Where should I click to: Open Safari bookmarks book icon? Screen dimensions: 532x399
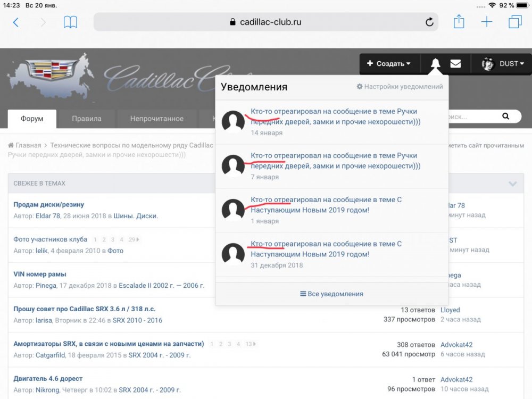click(70, 22)
